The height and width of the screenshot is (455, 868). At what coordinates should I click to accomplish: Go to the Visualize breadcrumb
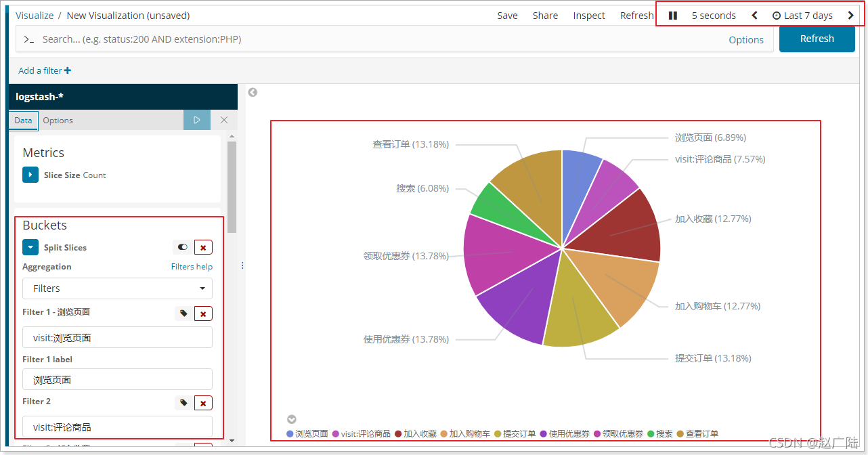coord(34,15)
